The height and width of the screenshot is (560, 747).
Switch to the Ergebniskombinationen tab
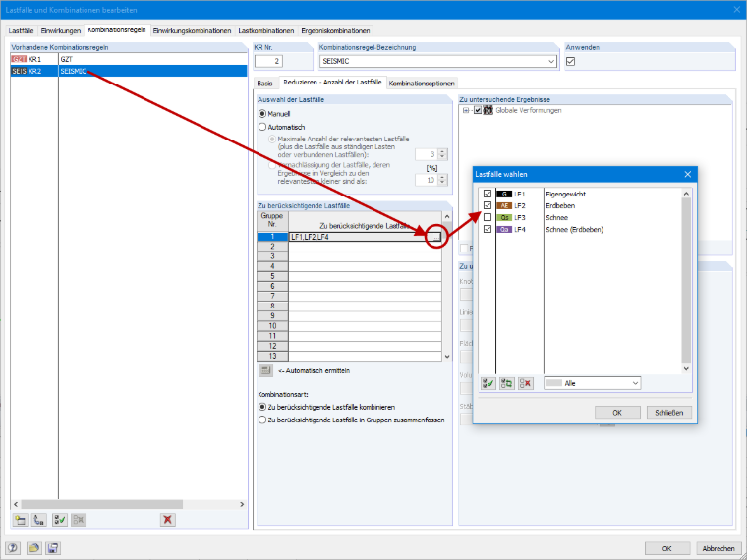[x=335, y=31]
